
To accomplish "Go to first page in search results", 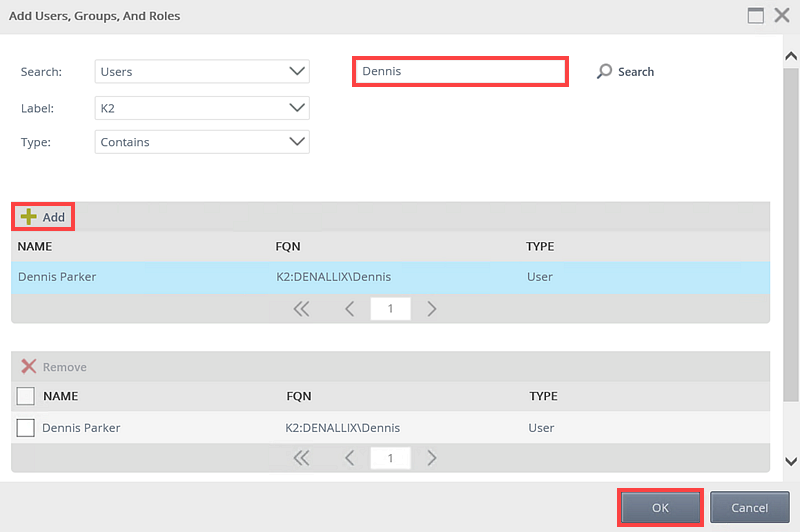I will 302,309.
